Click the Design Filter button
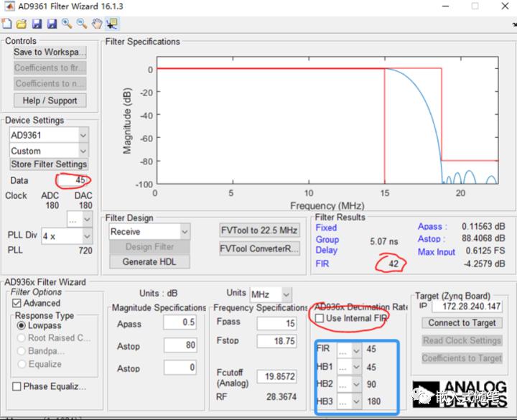 click(149, 246)
